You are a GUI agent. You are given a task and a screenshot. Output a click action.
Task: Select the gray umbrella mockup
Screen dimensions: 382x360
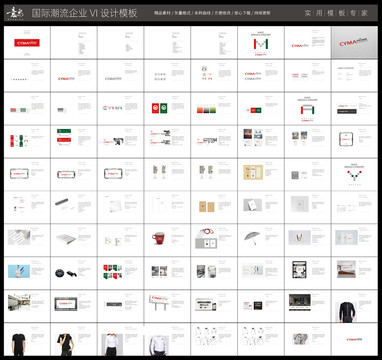(252, 238)
